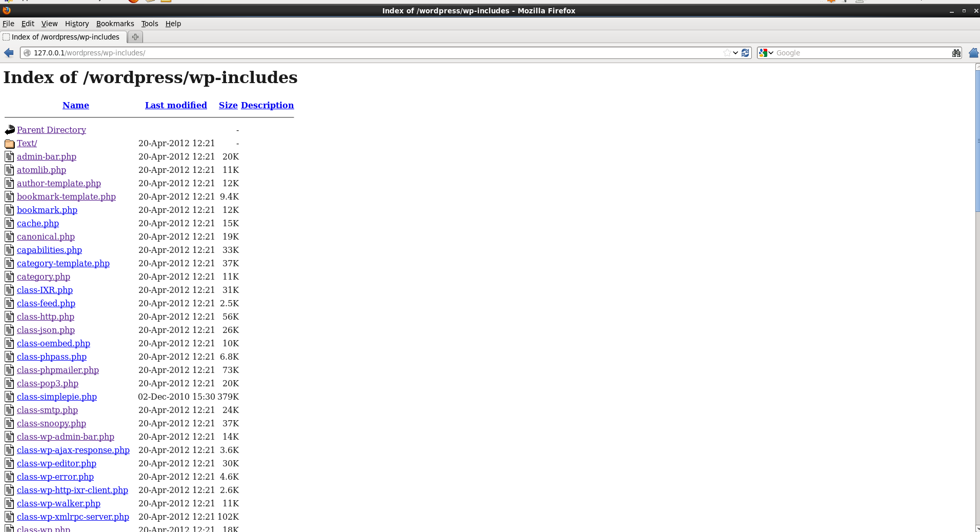Open canonical.php link
Screen dimensions: 980x532
click(46, 237)
